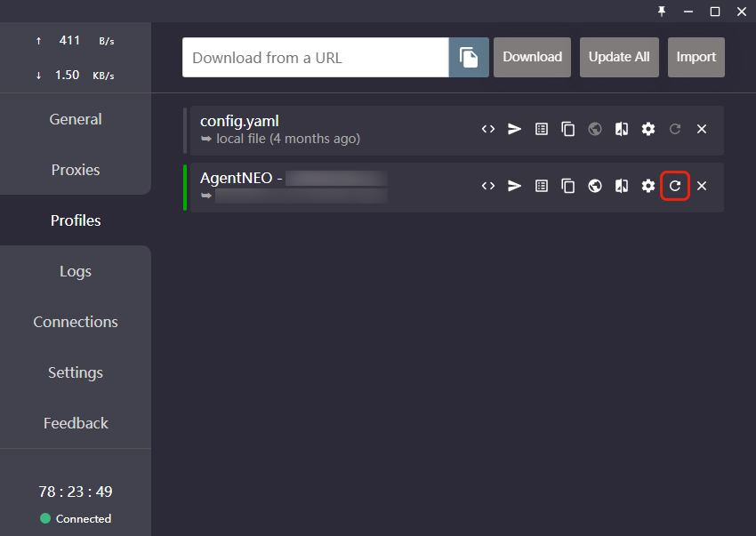
Task: Click the Import button
Action: (696, 57)
